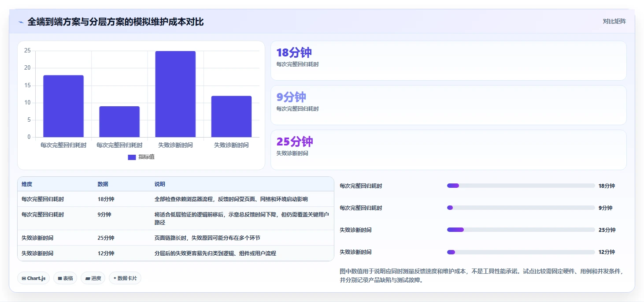Click the 18分钟 cell in the table
Image resolution: width=644 pixels, height=302 pixels.
(106, 199)
